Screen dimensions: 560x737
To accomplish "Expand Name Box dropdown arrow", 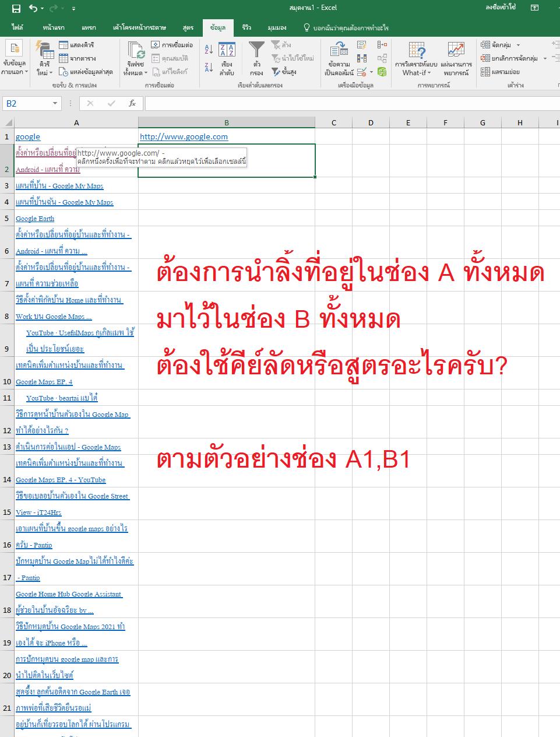I will pyautogui.click(x=55, y=104).
